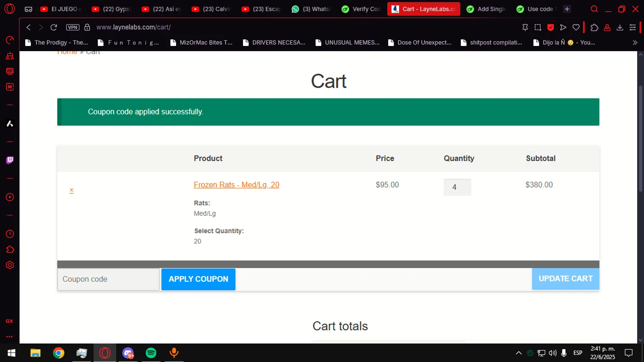The width and height of the screenshot is (644, 362).
Task: Focus the Coupon code field
Action: click(x=108, y=279)
